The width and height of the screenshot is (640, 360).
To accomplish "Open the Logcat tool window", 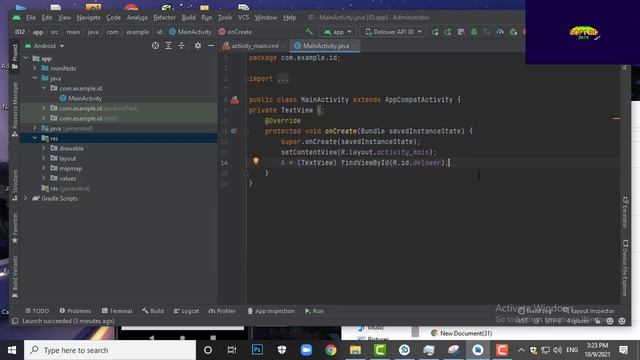I will 186,311.
